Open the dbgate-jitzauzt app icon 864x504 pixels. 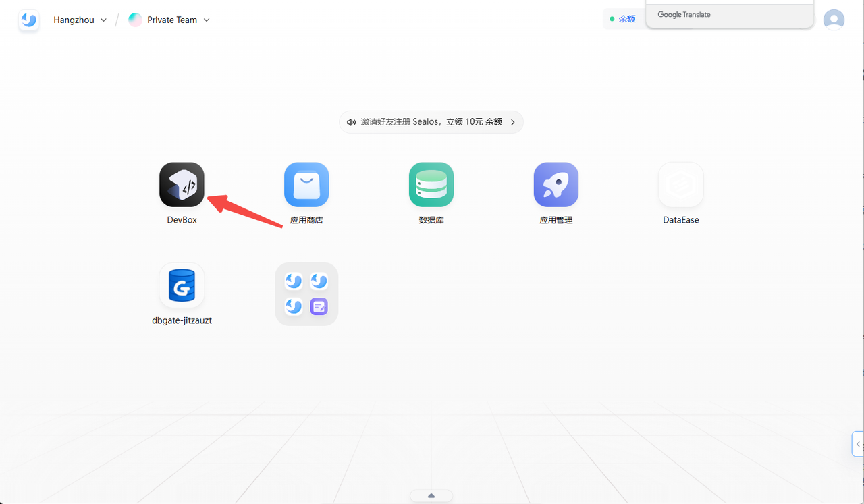coord(182,285)
